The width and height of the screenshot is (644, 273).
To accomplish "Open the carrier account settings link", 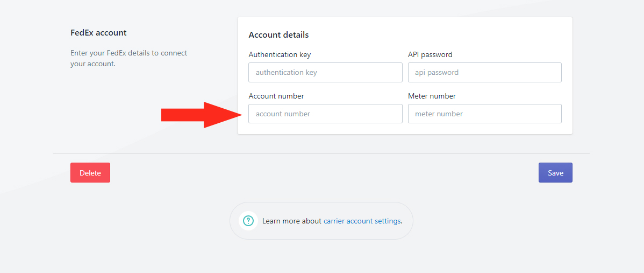I will click(362, 221).
